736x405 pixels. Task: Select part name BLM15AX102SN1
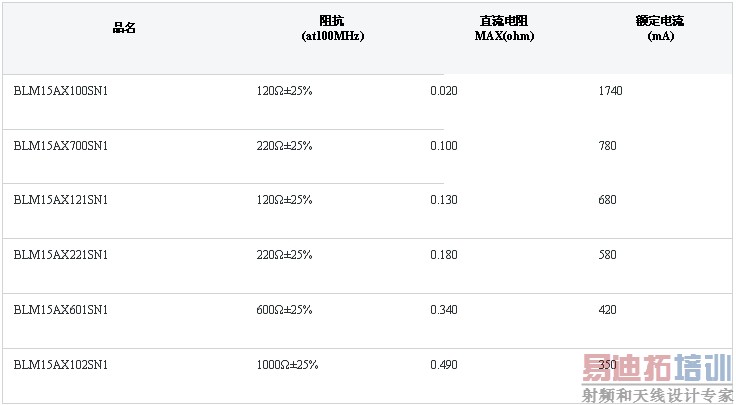point(61,365)
